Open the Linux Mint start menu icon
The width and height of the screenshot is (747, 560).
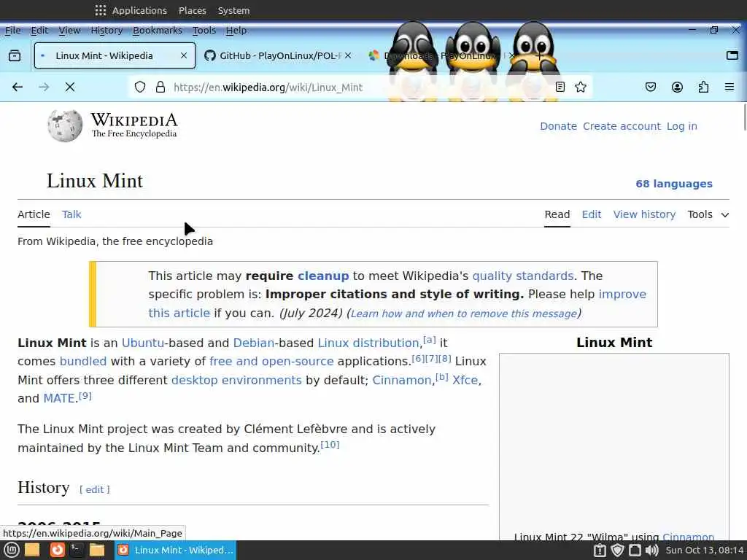(12, 550)
